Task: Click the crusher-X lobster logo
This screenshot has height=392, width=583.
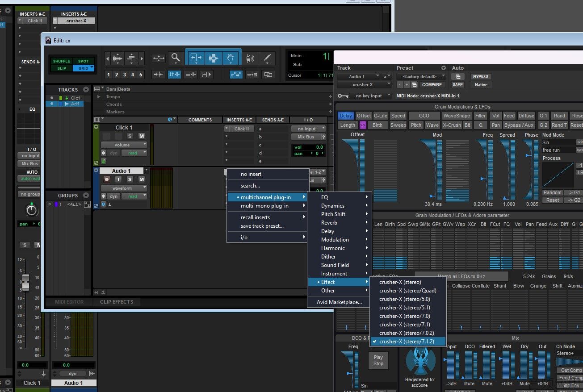Action: click(x=419, y=360)
